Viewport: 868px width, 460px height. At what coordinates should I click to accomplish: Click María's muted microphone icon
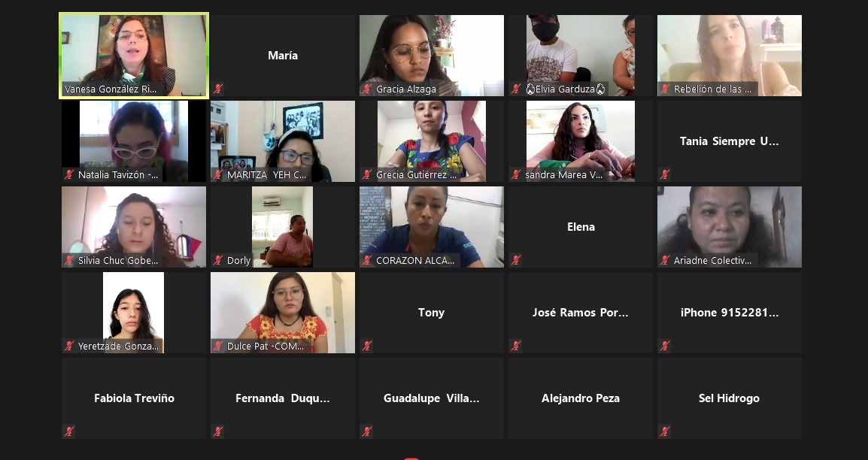pyautogui.click(x=218, y=89)
